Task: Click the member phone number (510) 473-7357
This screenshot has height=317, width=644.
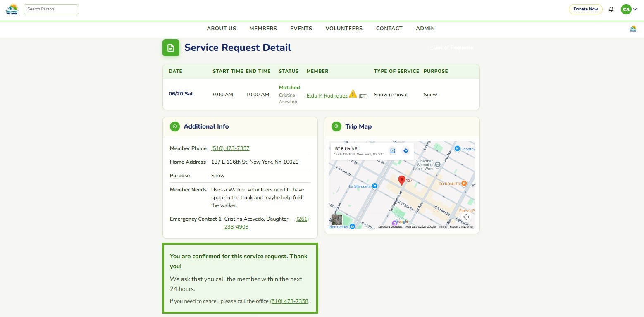Action: 230,148
